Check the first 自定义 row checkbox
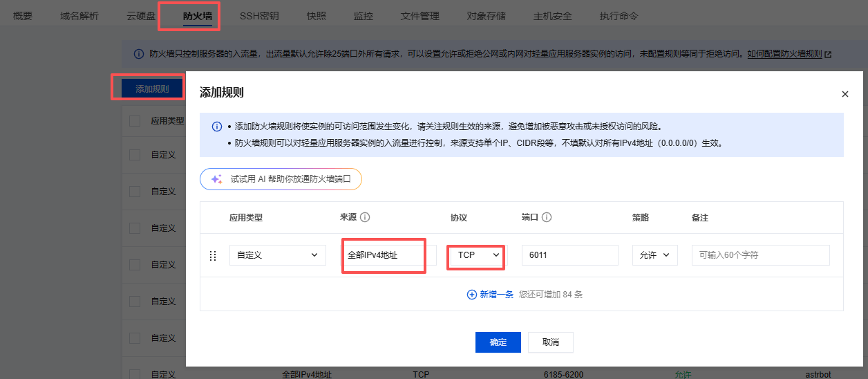Viewport: 868px width, 379px height. (135, 155)
